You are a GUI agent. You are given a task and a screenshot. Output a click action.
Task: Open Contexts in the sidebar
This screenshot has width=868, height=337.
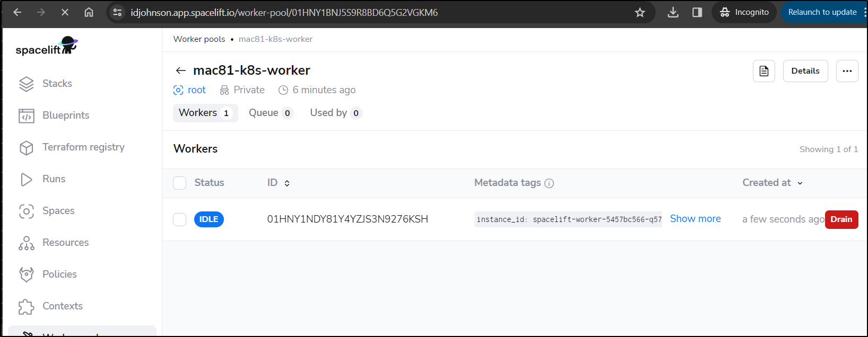point(63,306)
